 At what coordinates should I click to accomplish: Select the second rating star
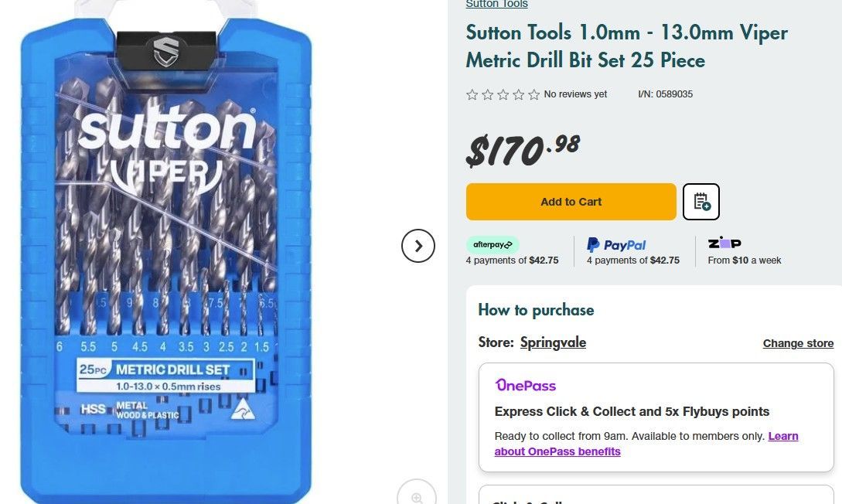pos(487,94)
